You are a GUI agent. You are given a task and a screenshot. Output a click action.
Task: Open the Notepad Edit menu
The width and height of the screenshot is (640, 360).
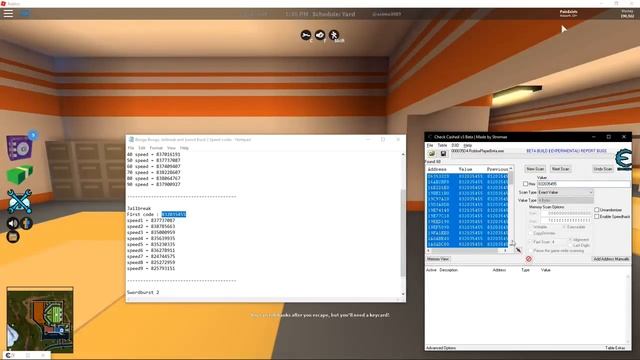[x=142, y=148]
